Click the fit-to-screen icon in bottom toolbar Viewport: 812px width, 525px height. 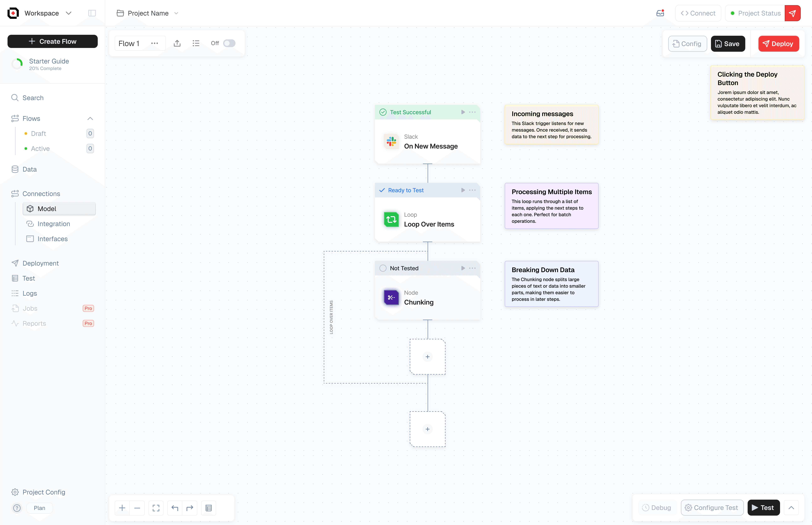(156, 508)
